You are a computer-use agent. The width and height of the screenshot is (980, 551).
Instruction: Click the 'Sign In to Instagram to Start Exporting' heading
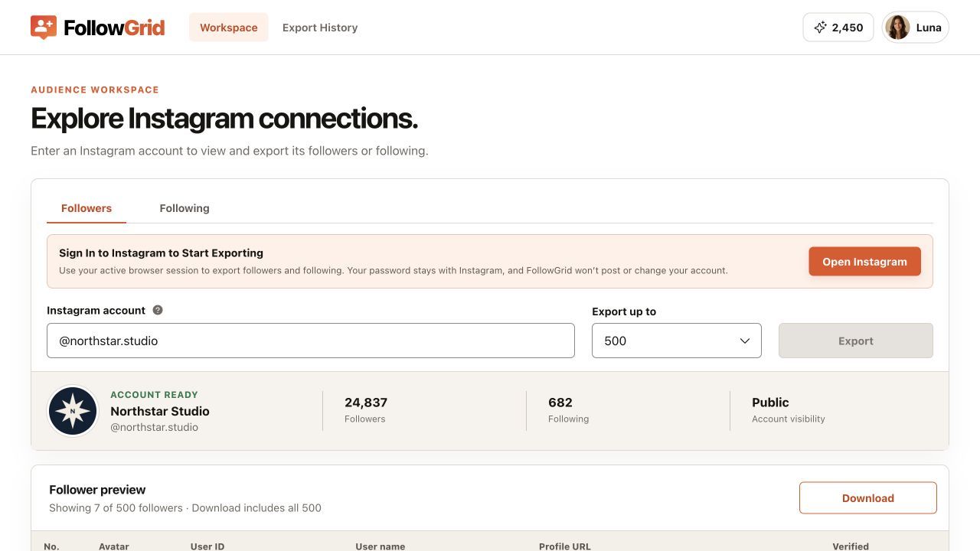click(x=161, y=253)
